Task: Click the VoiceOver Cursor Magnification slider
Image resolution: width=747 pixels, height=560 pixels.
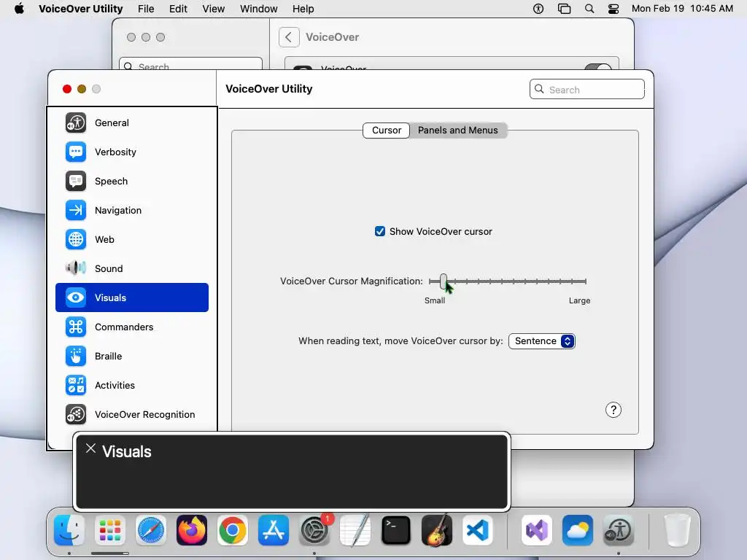Action: (x=508, y=281)
